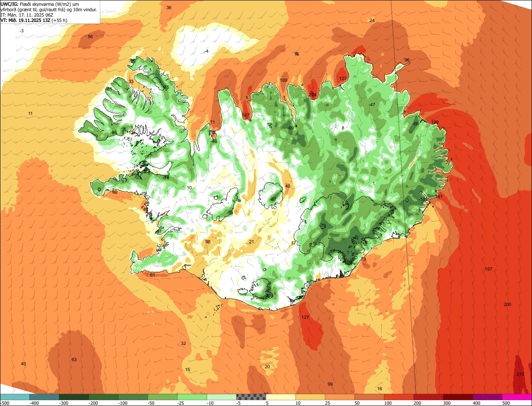Click the 32 value on the map
This screenshot has height=406, width=532.
coord(183,343)
